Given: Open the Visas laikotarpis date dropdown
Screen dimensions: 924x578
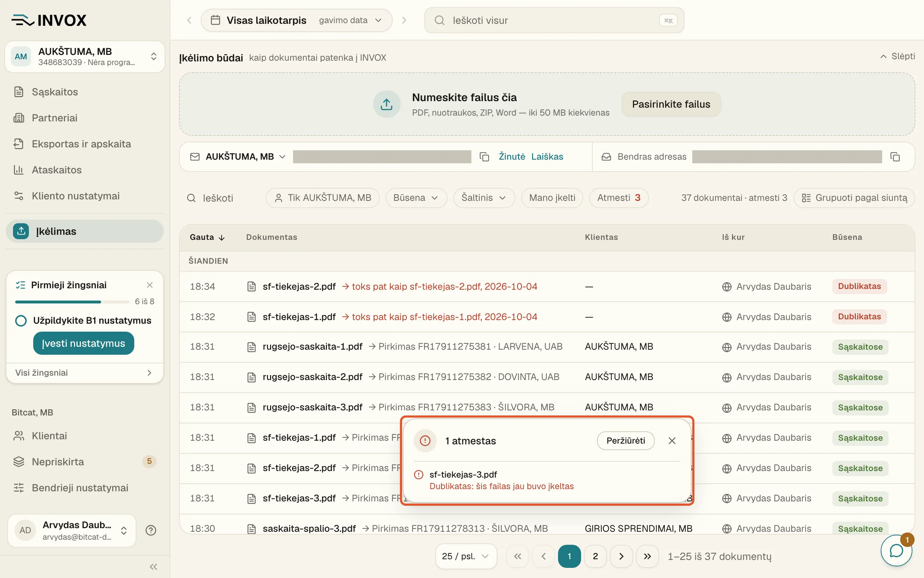Looking at the screenshot, I should point(297,20).
